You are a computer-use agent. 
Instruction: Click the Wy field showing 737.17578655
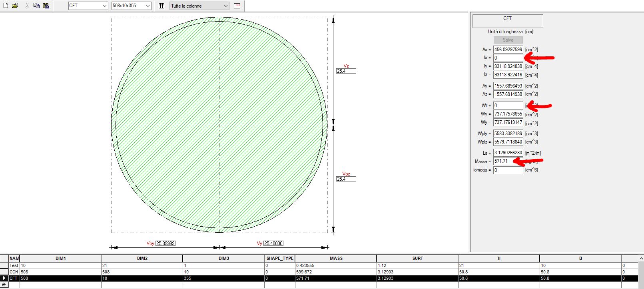pos(508,114)
